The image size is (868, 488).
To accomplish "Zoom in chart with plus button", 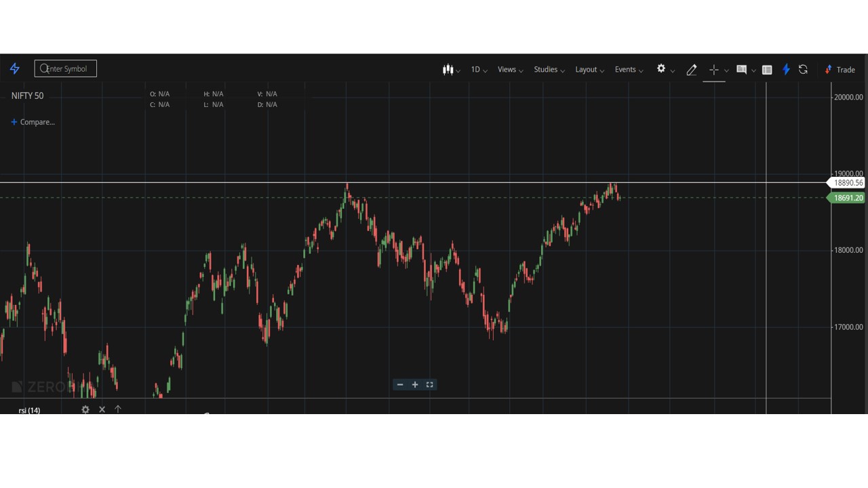I will (415, 384).
